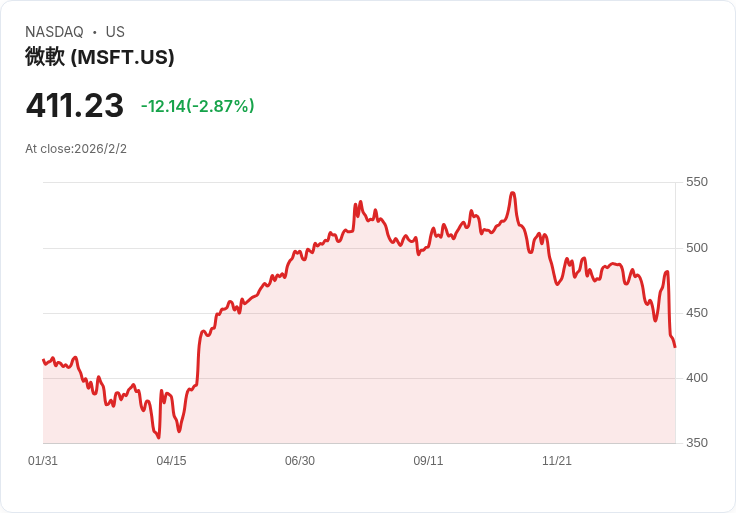
Task: Click the NASDAQ exchange label
Action: click(x=54, y=32)
